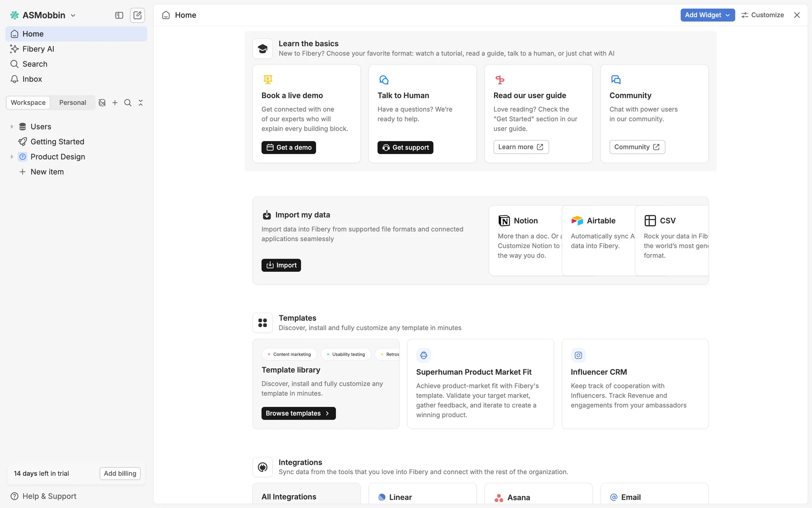812x508 pixels.
Task: Expand the Users tree item
Action: (12, 127)
